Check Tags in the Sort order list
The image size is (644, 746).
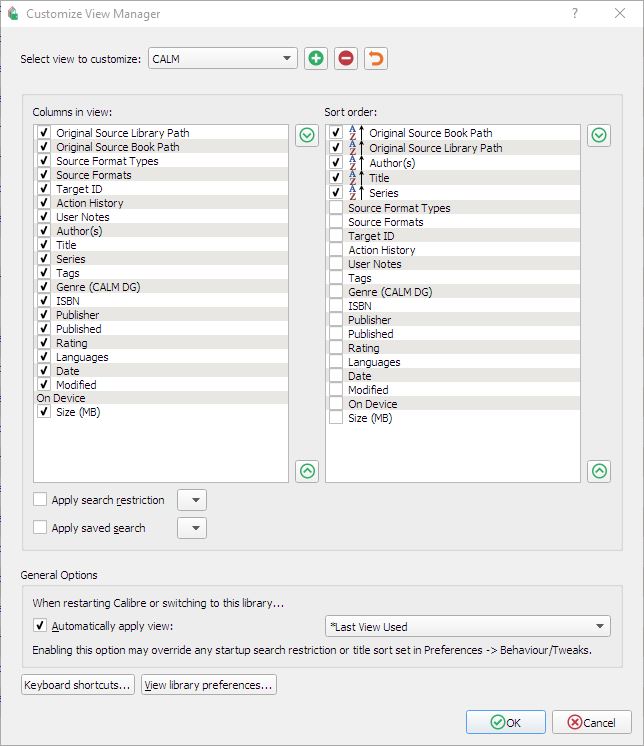click(336, 278)
